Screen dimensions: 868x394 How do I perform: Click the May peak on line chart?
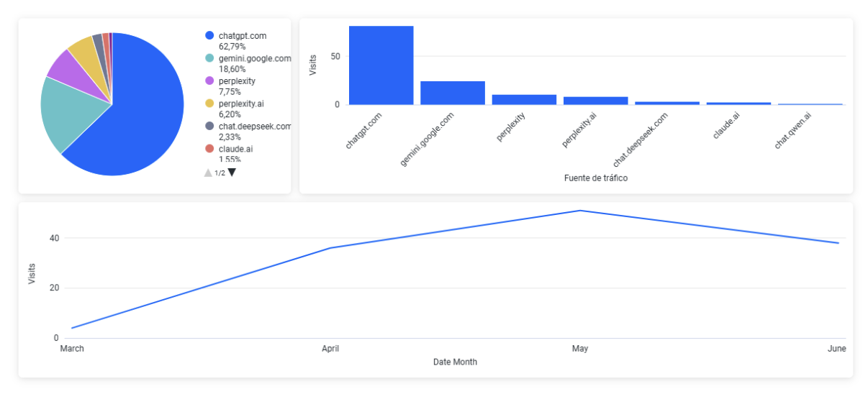point(580,211)
